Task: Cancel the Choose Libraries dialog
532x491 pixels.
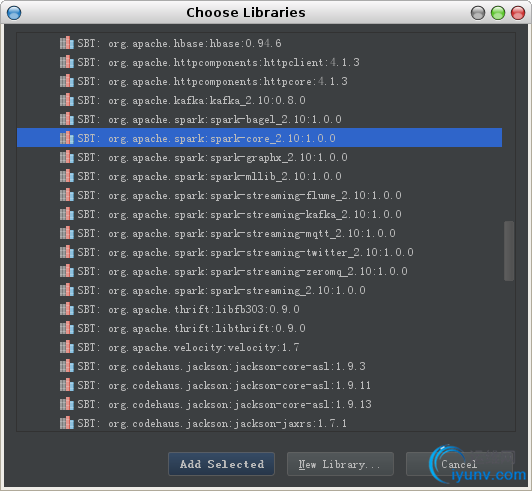Action: pos(459,464)
